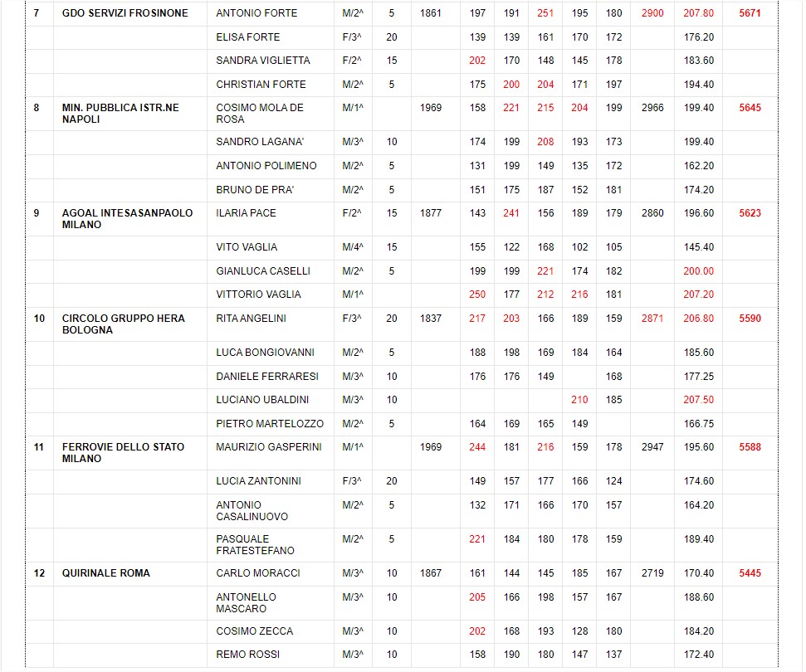Click red average 206.80
This screenshot has width=806, height=672.
(x=699, y=319)
